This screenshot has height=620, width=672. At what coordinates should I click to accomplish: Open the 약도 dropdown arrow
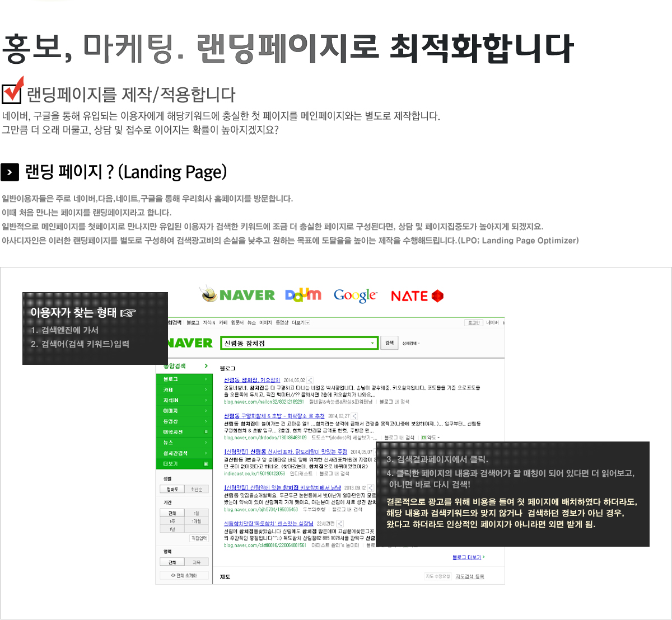pyautogui.click(x=438, y=438)
